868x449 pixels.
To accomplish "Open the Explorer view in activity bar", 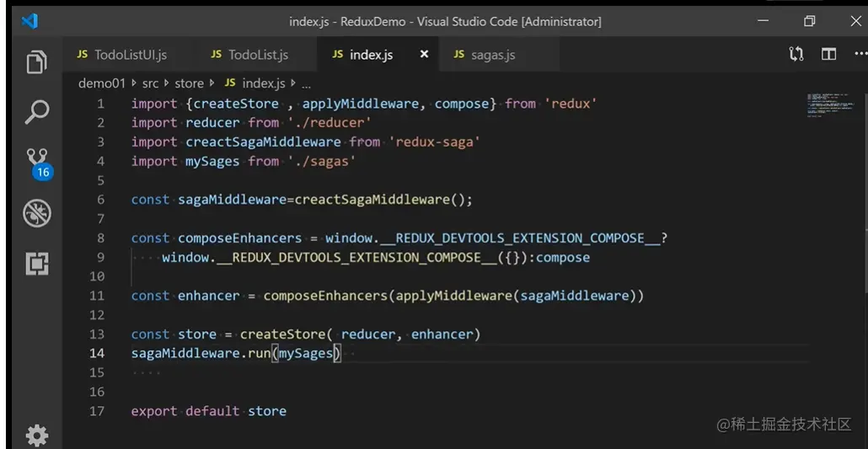I will tap(37, 62).
